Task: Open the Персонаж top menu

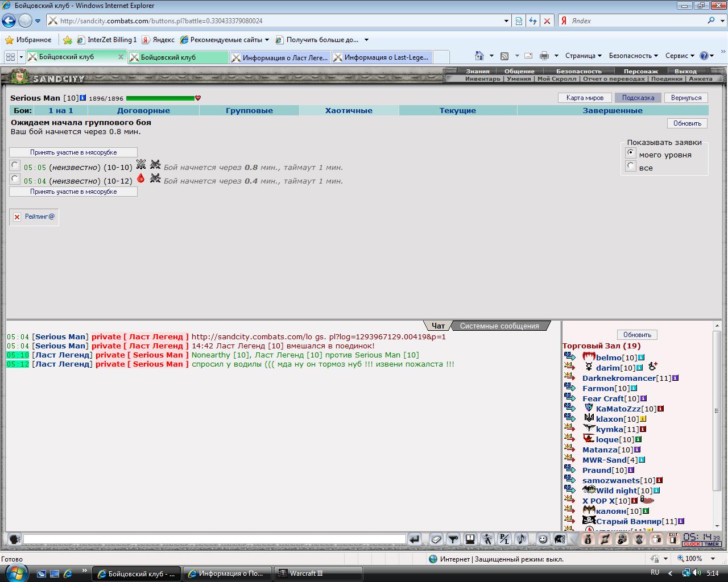Action: [x=640, y=72]
